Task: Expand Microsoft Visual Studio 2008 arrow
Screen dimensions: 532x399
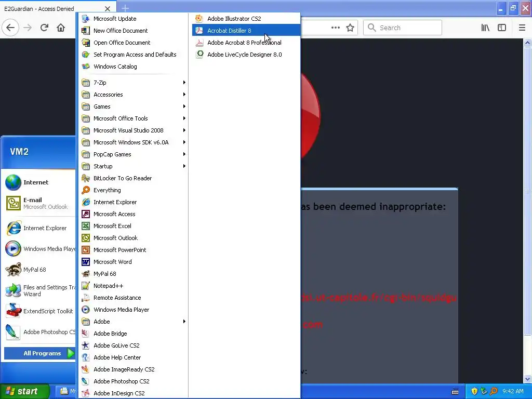Action: (184, 130)
